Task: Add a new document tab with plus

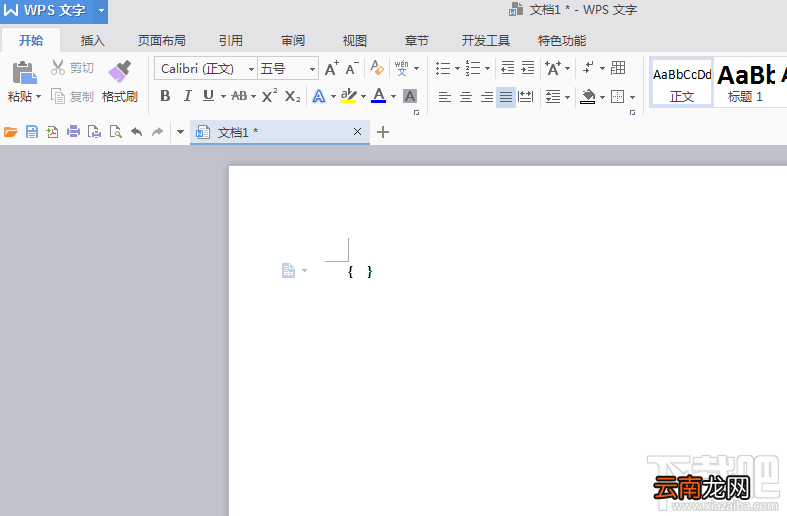Action: [x=383, y=132]
